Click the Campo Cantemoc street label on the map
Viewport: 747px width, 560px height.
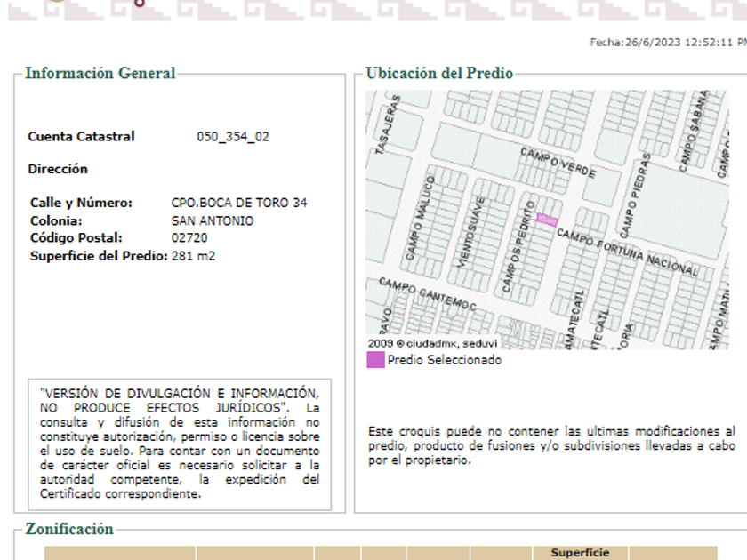click(x=428, y=294)
